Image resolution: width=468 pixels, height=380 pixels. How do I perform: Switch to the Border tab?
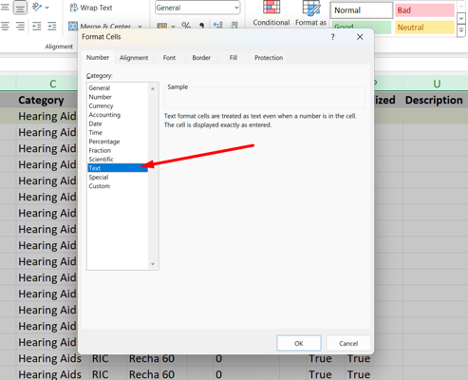pos(201,58)
